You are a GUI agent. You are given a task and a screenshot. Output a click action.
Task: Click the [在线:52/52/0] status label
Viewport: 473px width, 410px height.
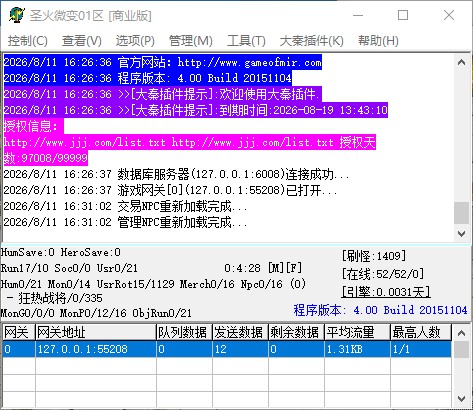click(383, 274)
